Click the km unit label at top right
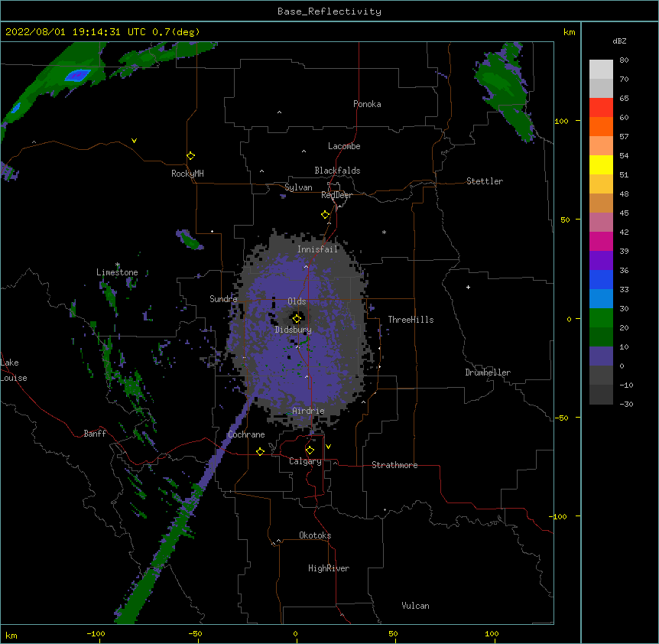Image resolution: width=659 pixels, height=644 pixels. pos(569,32)
